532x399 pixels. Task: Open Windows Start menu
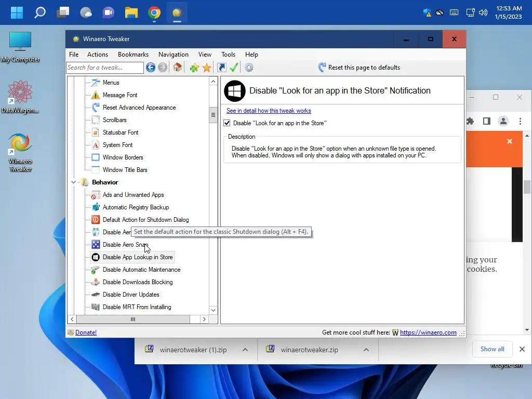(x=17, y=13)
